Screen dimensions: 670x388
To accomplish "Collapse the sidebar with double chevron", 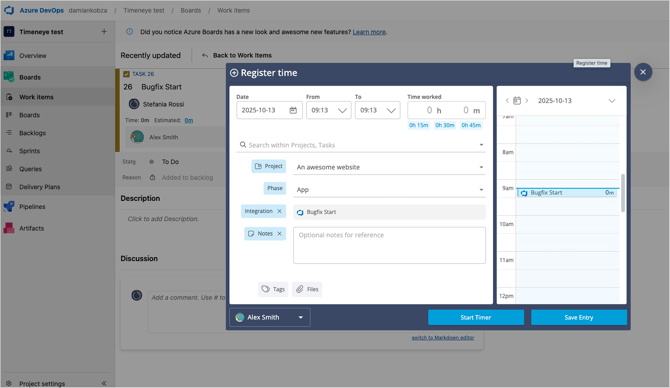I will pos(104,383).
